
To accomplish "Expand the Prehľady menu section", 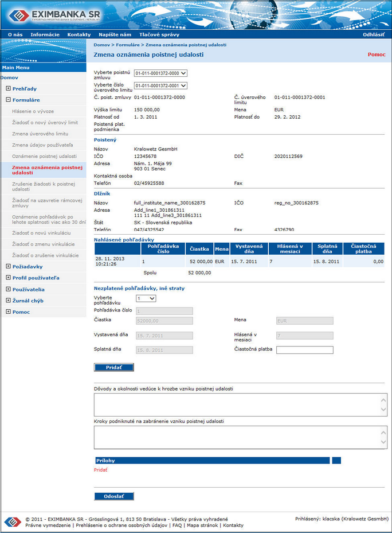I will (x=8, y=88).
